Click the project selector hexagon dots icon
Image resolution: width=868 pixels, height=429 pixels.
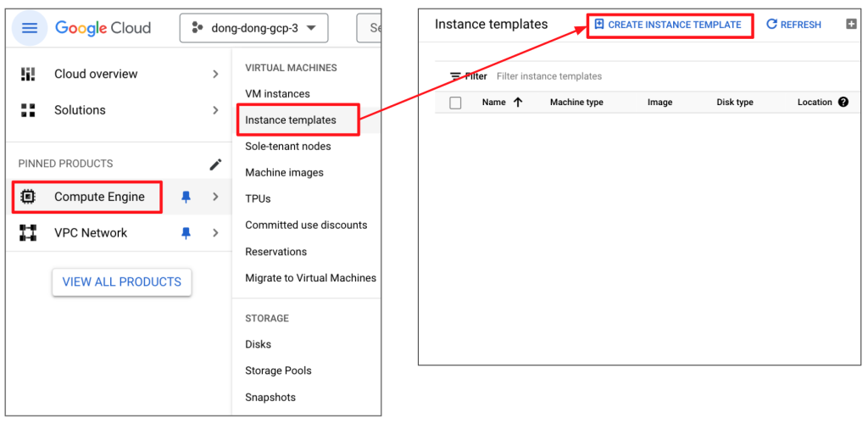pyautogui.click(x=197, y=28)
